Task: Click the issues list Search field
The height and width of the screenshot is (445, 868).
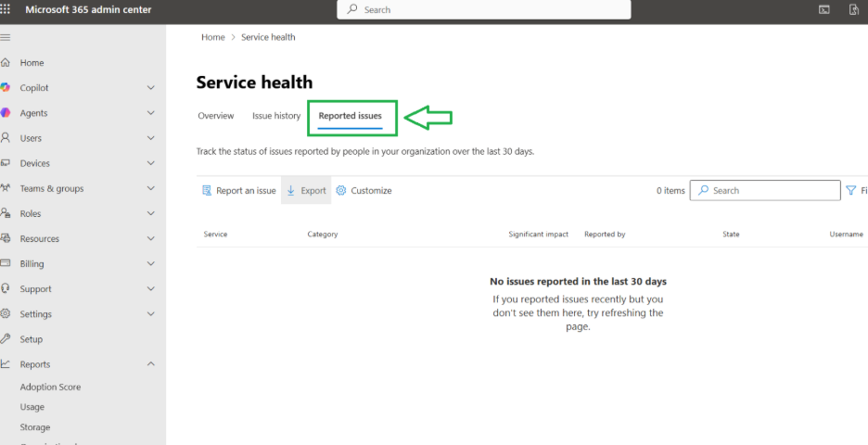Action: (x=765, y=190)
